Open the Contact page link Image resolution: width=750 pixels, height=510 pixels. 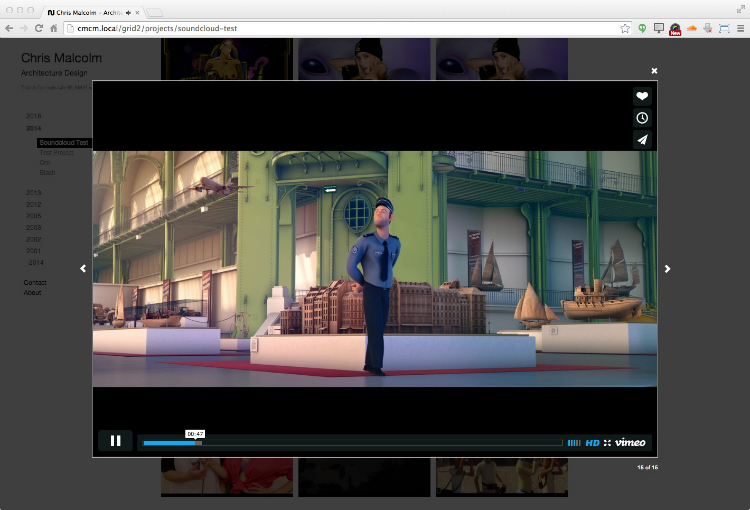coord(35,283)
